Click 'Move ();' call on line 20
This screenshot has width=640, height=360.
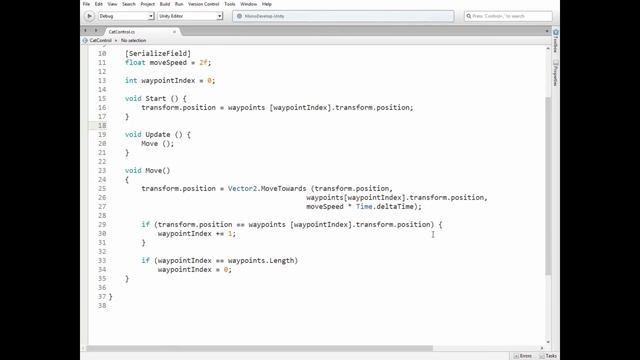pyautogui.click(x=158, y=143)
